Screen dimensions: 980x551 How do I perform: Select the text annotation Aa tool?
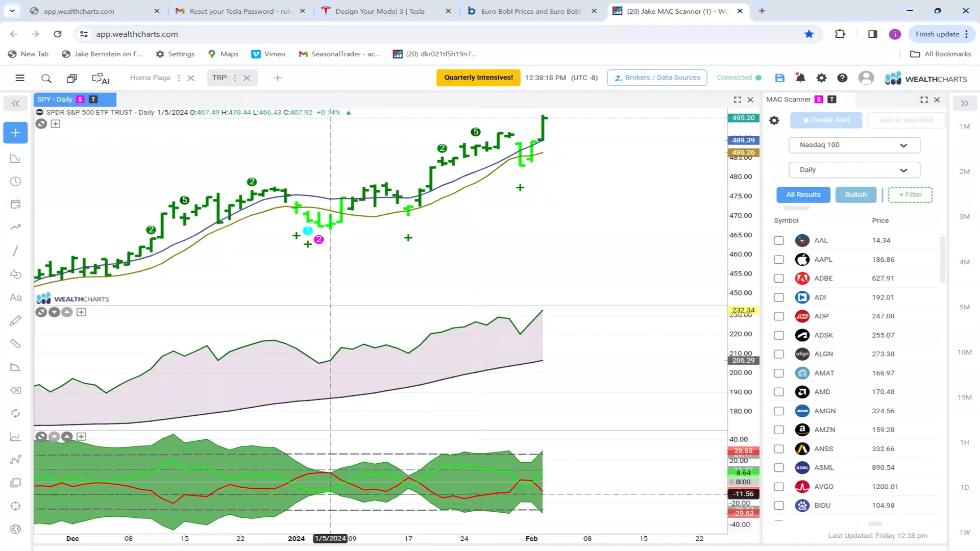coord(15,297)
